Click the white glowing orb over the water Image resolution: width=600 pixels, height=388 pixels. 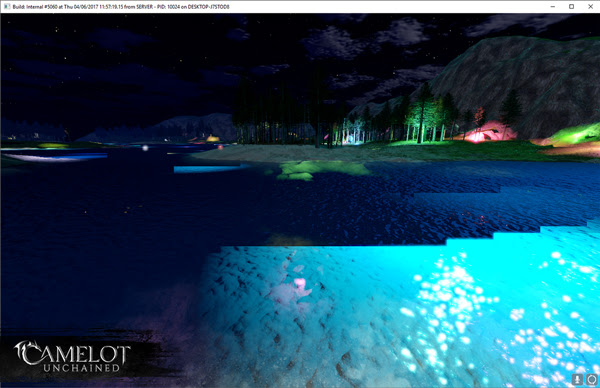pos(145,148)
